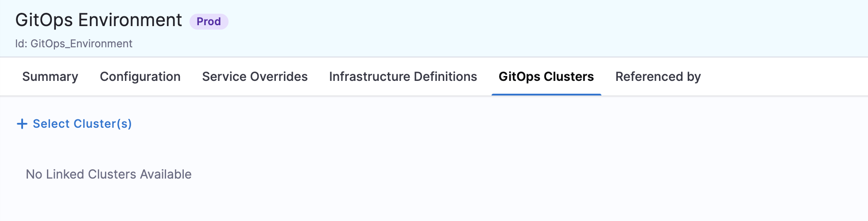View the Referenced by tab
The width and height of the screenshot is (868, 221).
point(658,76)
